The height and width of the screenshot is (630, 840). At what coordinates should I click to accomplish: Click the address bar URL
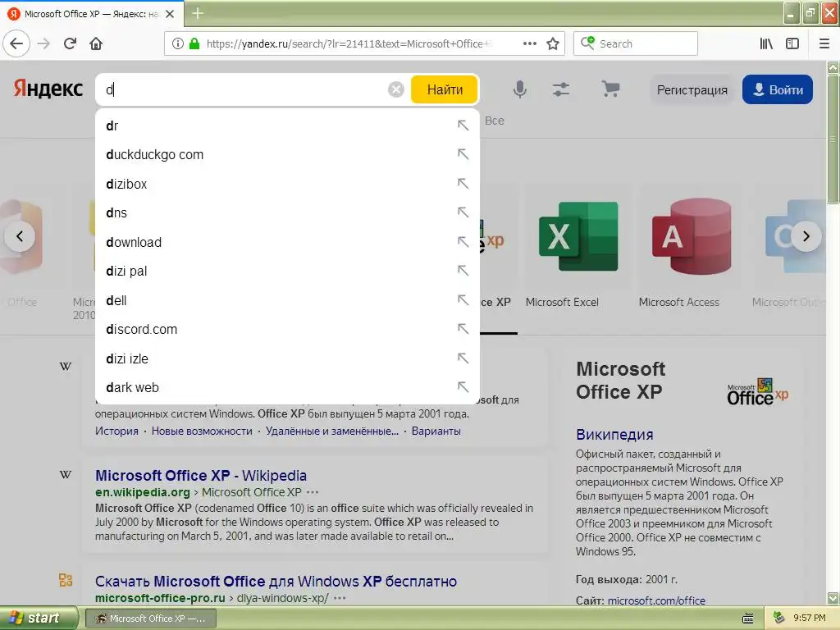coord(348,44)
